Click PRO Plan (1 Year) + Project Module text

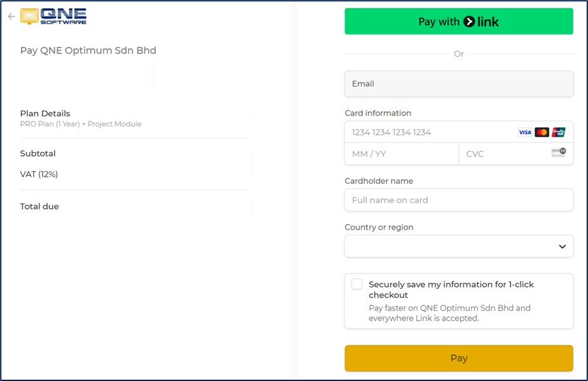click(x=81, y=124)
